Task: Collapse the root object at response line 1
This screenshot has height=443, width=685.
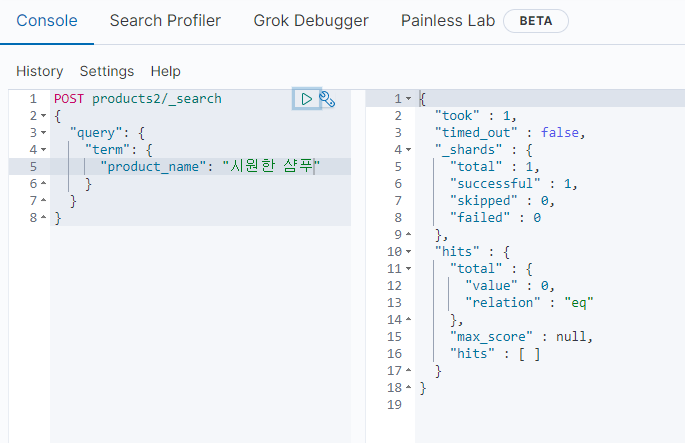Action: click(x=409, y=99)
